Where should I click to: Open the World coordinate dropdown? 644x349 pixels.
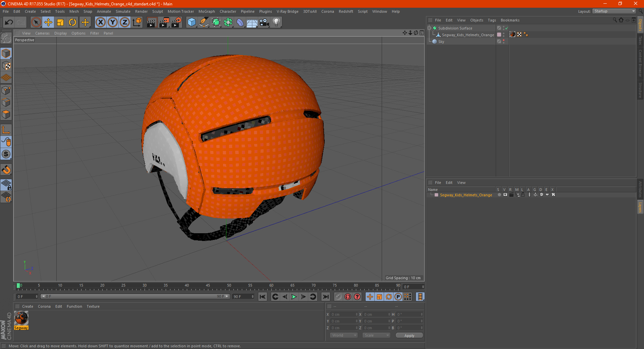(x=344, y=335)
